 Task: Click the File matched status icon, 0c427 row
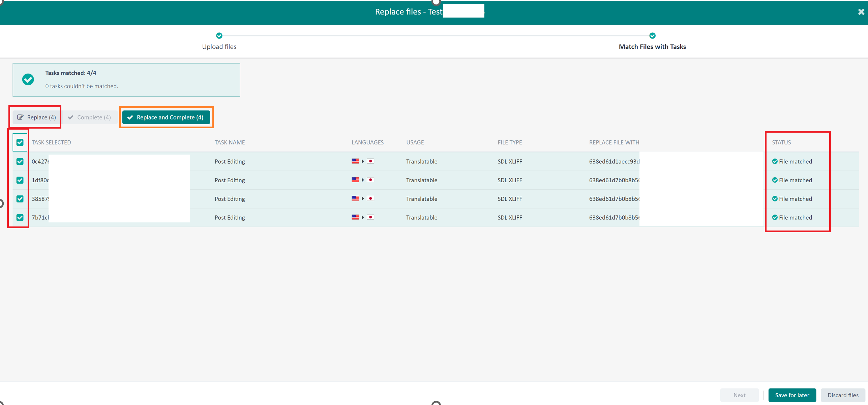pyautogui.click(x=775, y=161)
